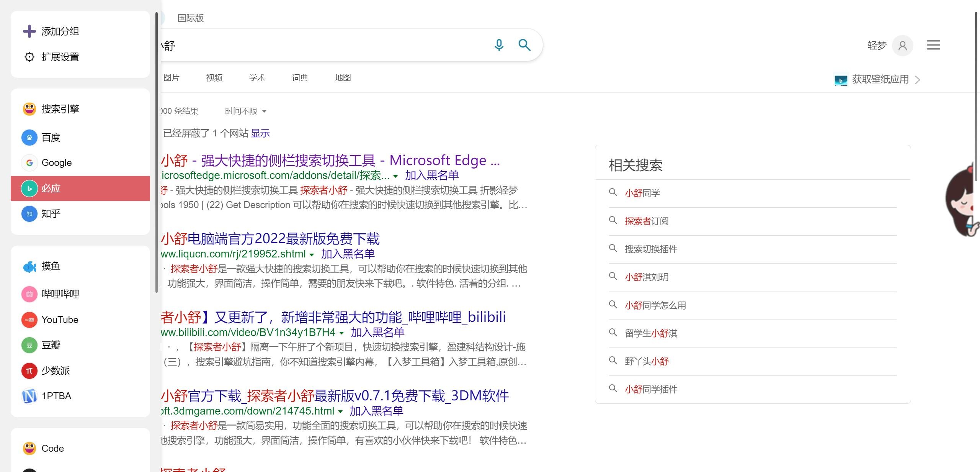Screen dimensions: 980x472
Task: Click related search 小舒同学插件
Action: tap(651, 389)
